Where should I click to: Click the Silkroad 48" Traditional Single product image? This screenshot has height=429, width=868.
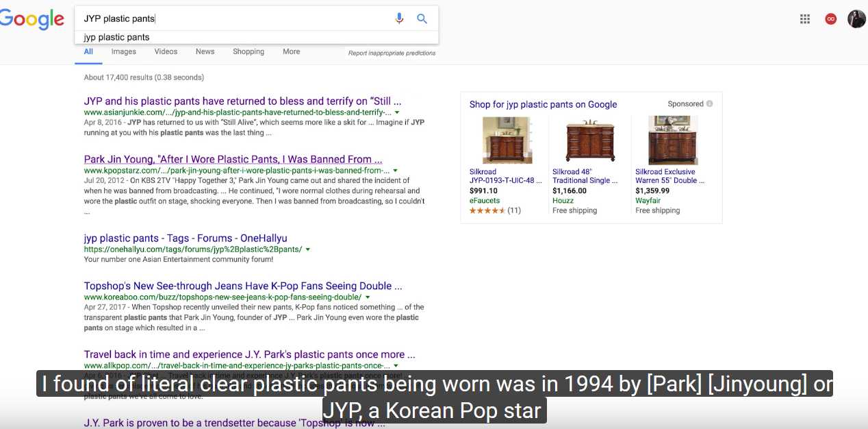590,140
